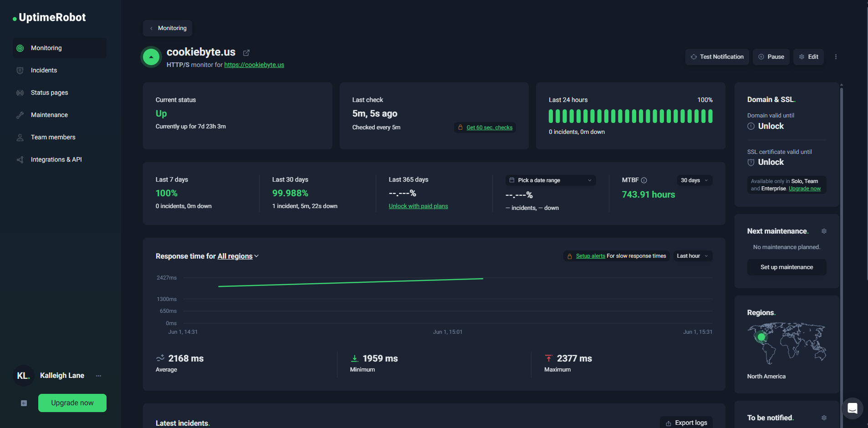Viewport: 868px width, 428px height.
Task: Click Upgrade now link in Domain & SSL
Action: [x=805, y=189]
